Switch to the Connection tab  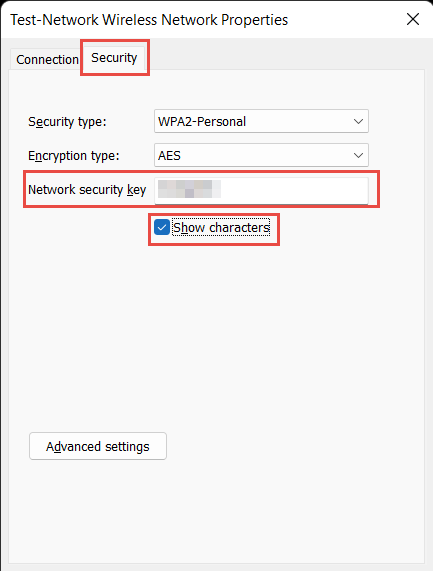tap(47, 59)
